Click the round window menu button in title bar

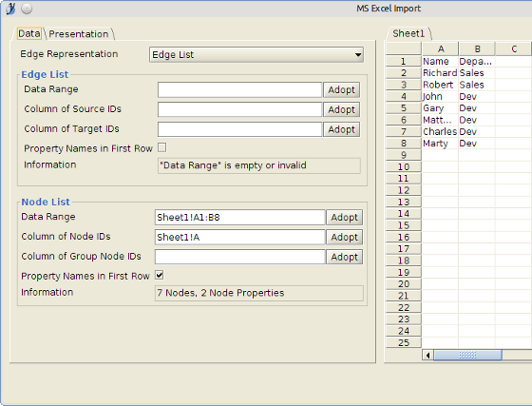pos(27,9)
